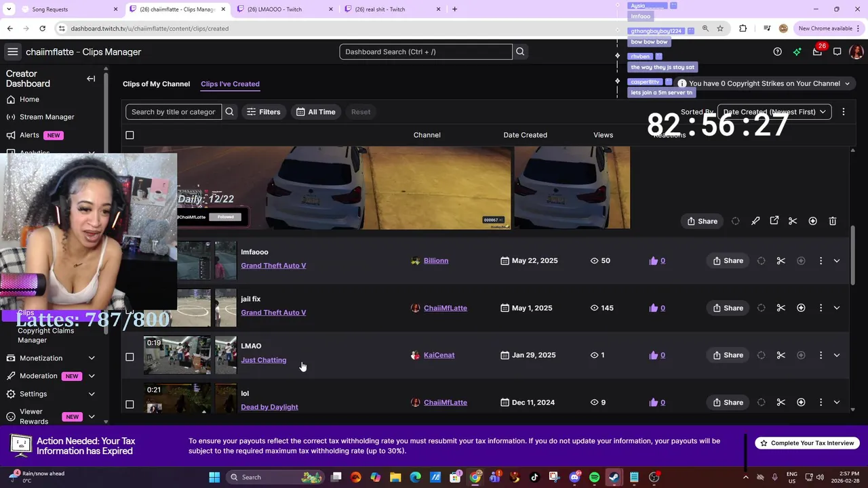Image resolution: width=868 pixels, height=488 pixels.
Task: Click thumbs-up reaction on jail fix clip
Action: coord(654,308)
